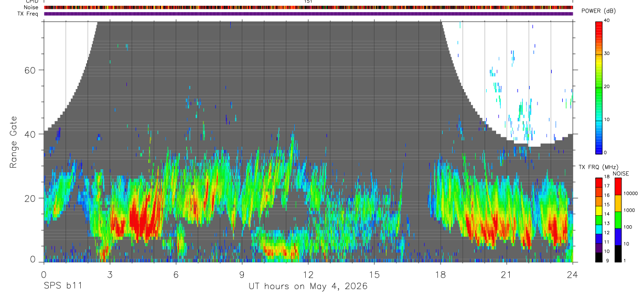The height and width of the screenshot is (297, 644).
Task: Select the 6 UT hour axis label
Action: [176, 274]
